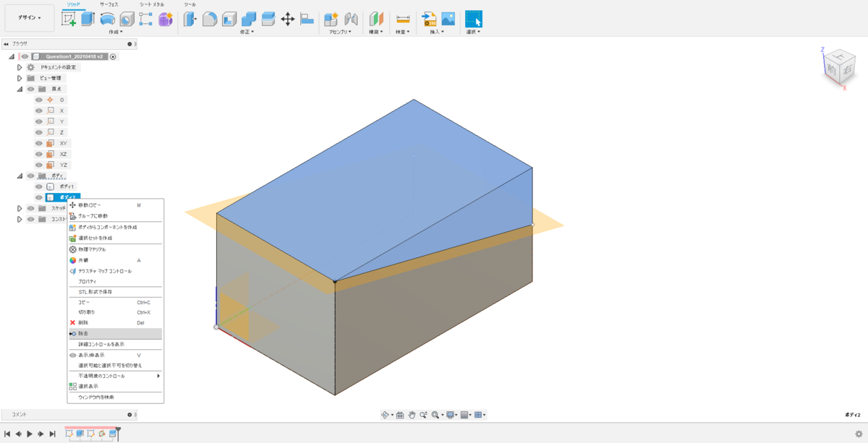The image size is (868, 443).
Task: Choose 移動/コピー in context menu
Action: [x=116, y=205]
